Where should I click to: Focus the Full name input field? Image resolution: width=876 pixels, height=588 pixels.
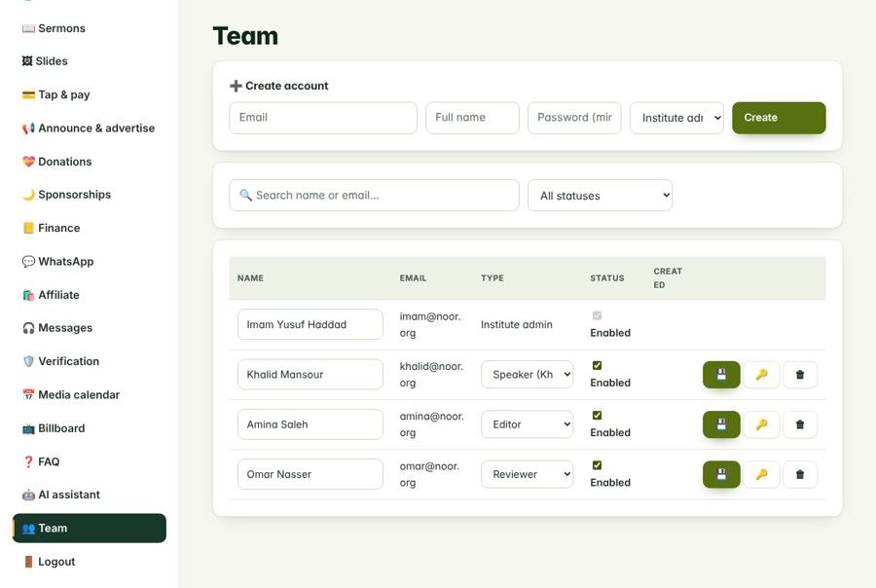[x=472, y=118]
